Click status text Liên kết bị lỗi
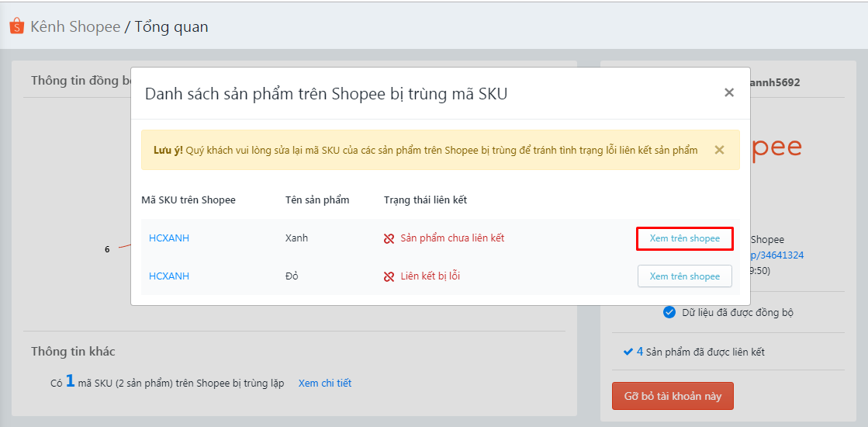The height and width of the screenshot is (427, 868). pyautogui.click(x=431, y=276)
